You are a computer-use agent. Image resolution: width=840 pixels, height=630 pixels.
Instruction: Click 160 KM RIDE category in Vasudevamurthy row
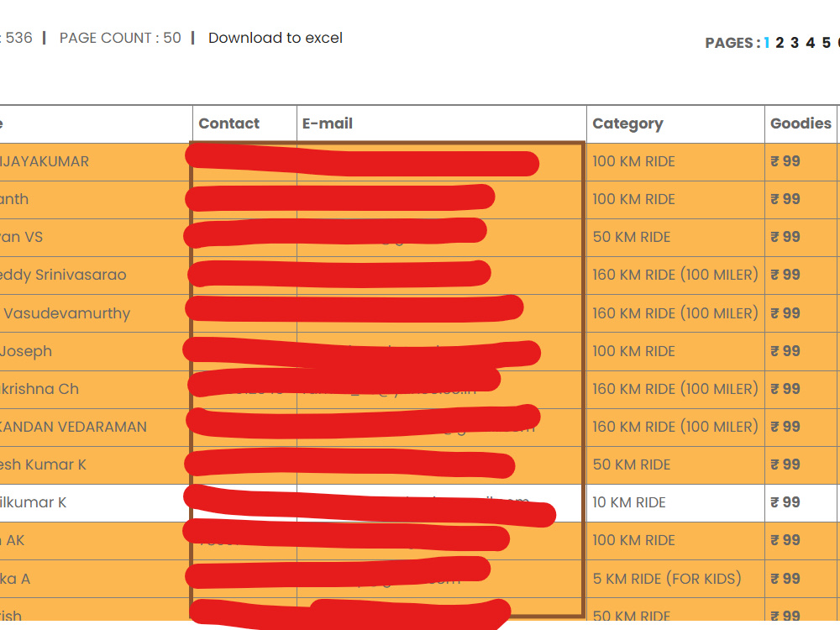tap(675, 312)
